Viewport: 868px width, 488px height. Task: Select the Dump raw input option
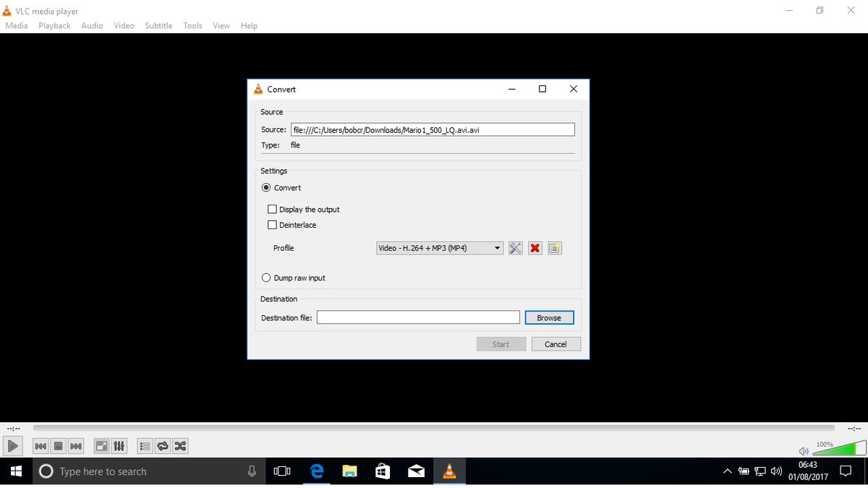tap(266, 278)
